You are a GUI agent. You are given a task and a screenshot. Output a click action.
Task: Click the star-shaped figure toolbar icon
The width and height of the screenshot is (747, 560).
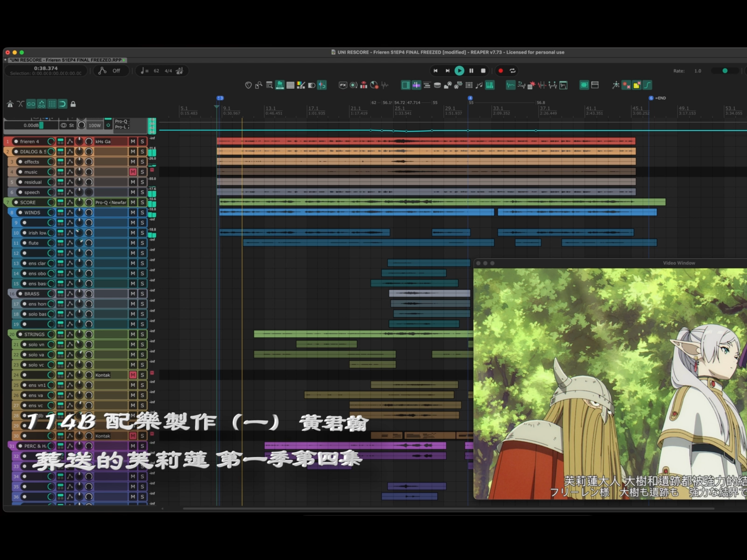pyautogui.click(x=616, y=85)
